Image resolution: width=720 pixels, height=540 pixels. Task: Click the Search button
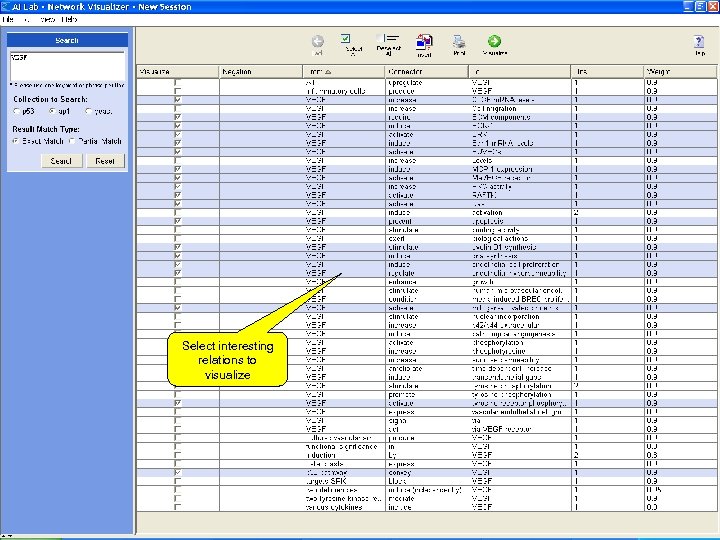coord(62,161)
